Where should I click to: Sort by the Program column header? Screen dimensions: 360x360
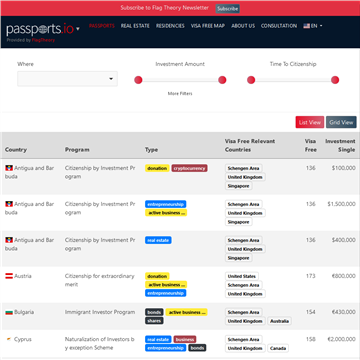point(77,150)
